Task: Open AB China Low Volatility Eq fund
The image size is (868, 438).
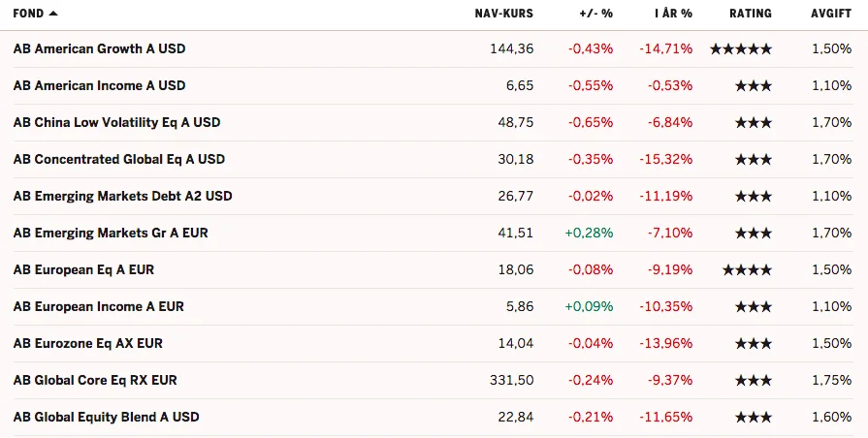Action: pyautogui.click(x=116, y=122)
